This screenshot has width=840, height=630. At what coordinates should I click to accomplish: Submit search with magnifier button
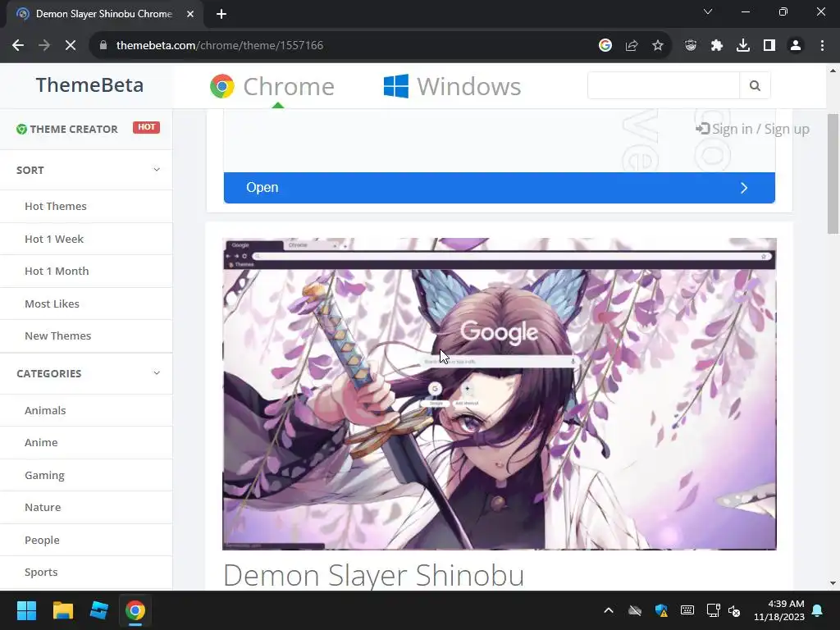(x=755, y=85)
